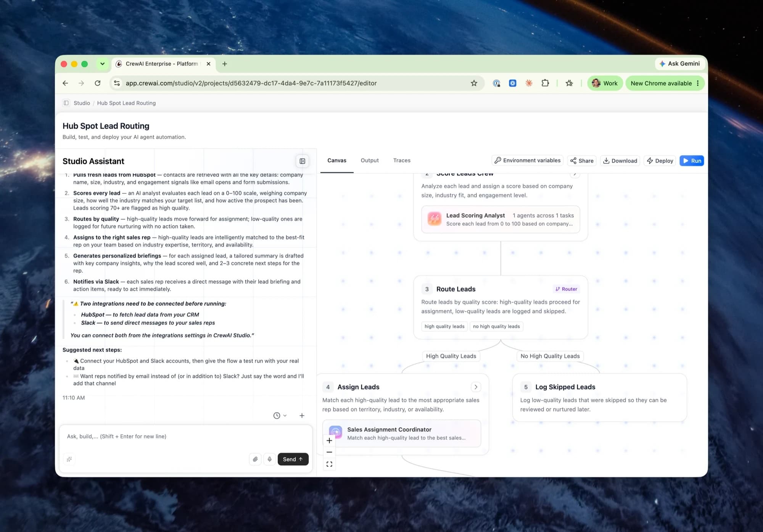Open the blue square extension icon
The height and width of the screenshot is (532, 763).
pos(512,83)
